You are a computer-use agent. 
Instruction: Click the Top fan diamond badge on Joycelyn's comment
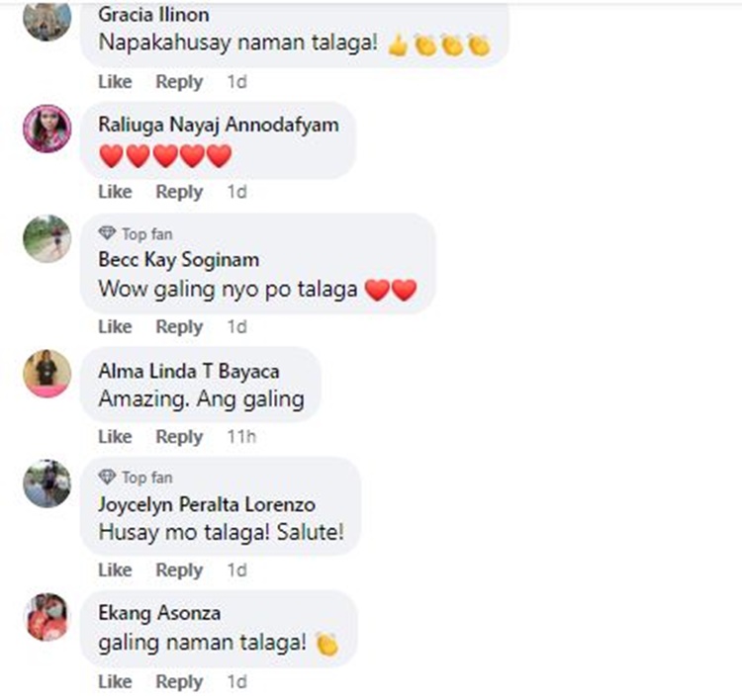[107, 478]
